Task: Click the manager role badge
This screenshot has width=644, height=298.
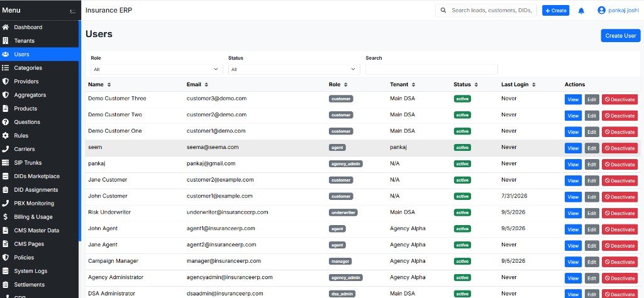Action: (x=340, y=261)
